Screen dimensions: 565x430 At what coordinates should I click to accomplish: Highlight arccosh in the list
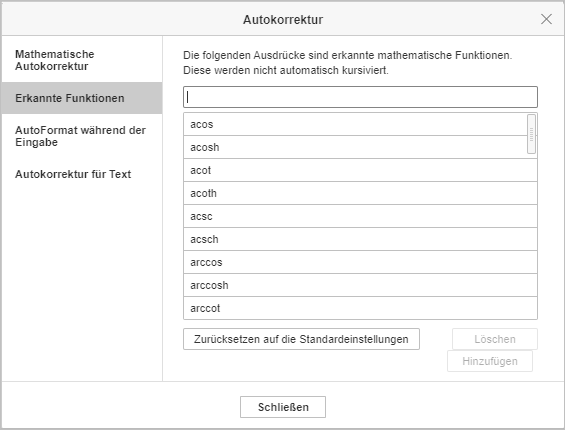(x=360, y=285)
